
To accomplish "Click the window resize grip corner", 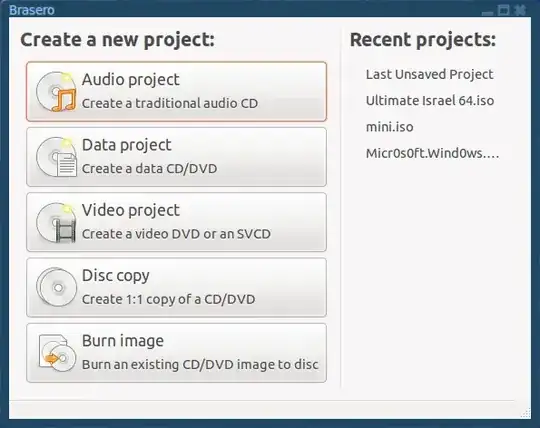I will click(526, 413).
